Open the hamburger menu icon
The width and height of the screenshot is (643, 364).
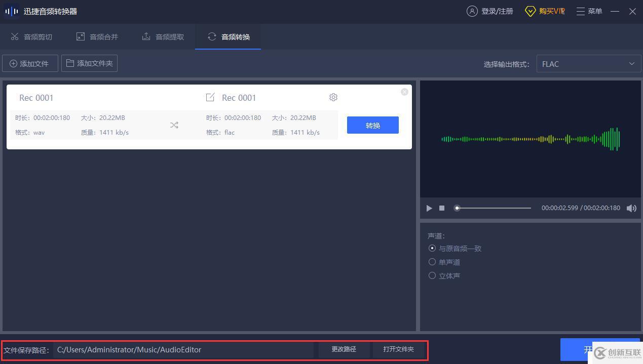(x=581, y=11)
